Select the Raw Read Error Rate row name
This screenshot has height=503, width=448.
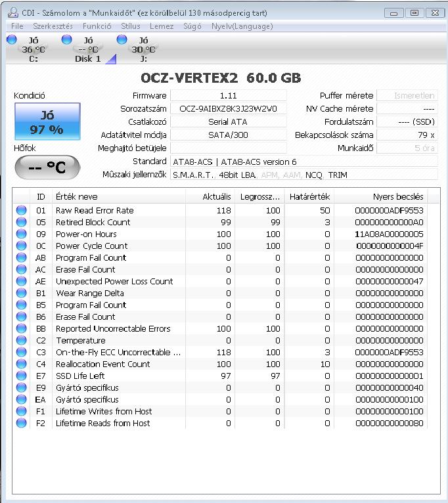tap(95, 210)
